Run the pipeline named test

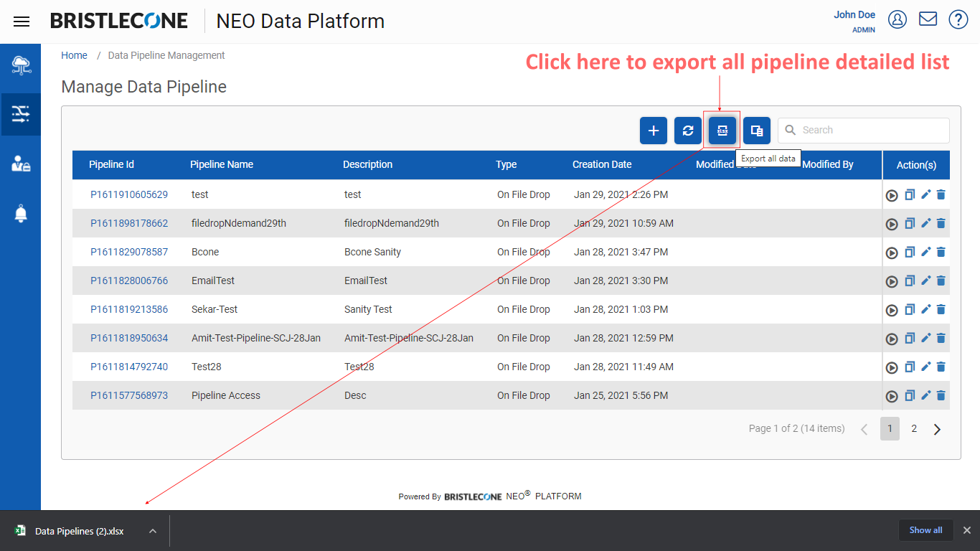pos(892,195)
